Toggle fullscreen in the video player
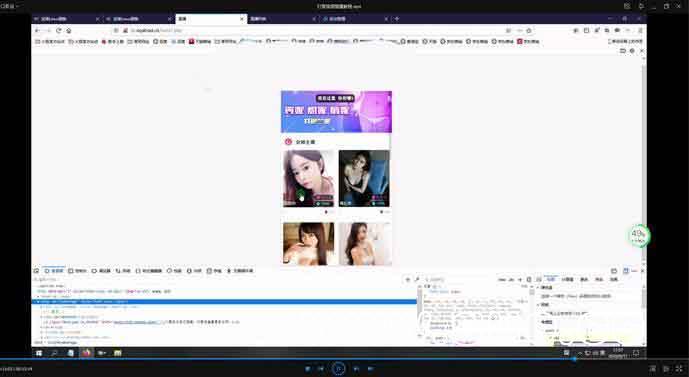Screen dimensions: 689x377 (x=679, y=369)
